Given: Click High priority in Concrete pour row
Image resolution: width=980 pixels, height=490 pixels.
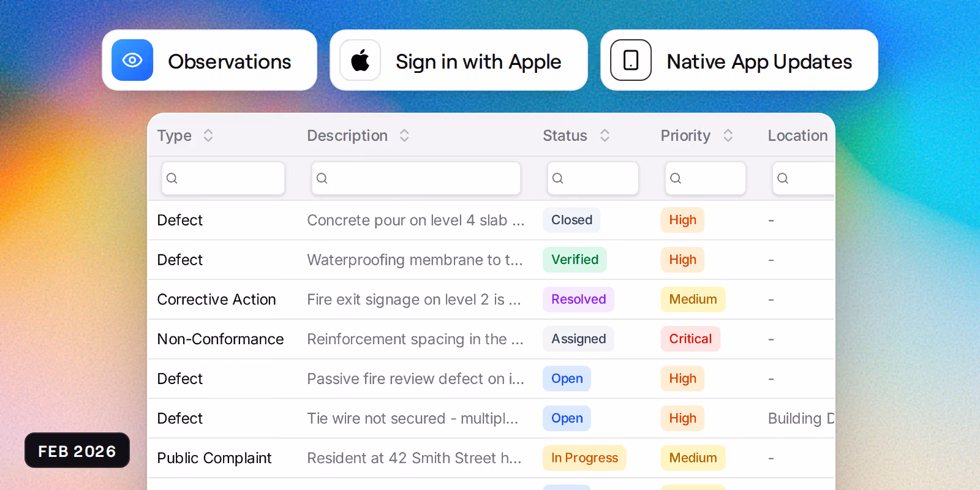Looking at the screenshot, I should [682, 220].
